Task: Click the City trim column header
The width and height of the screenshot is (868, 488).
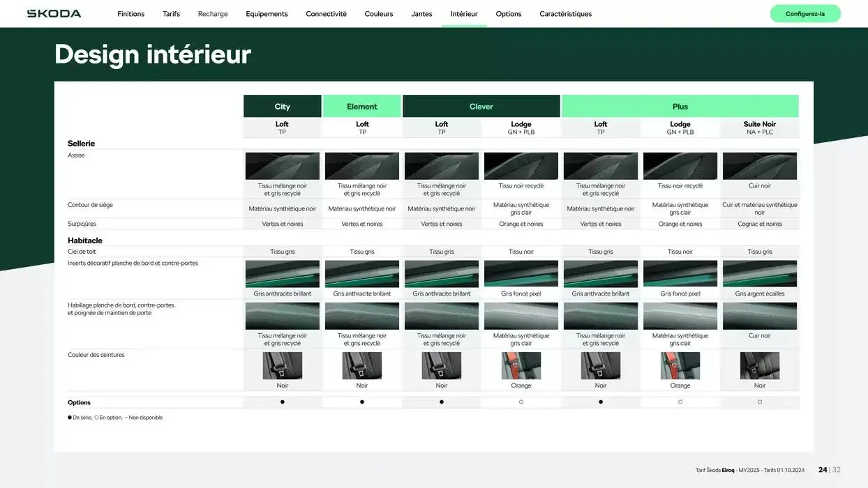Action: coord(282,107)
